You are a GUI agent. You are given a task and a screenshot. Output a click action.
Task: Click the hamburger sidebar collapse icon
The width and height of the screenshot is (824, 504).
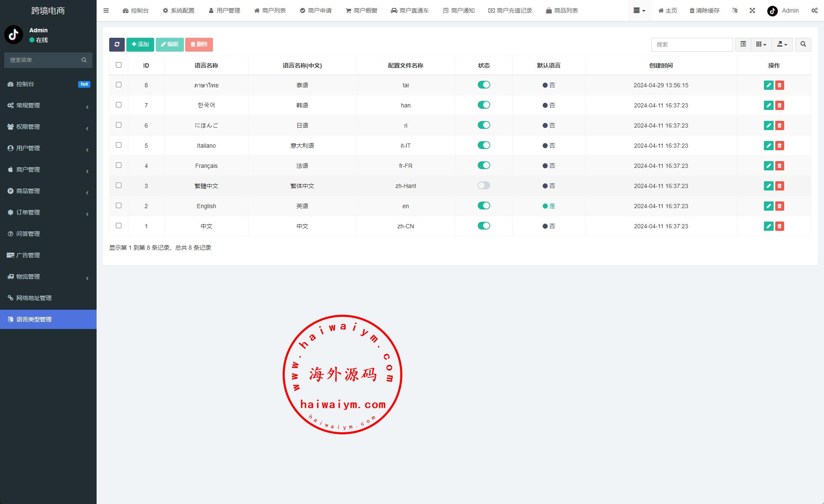click(106, 10)
